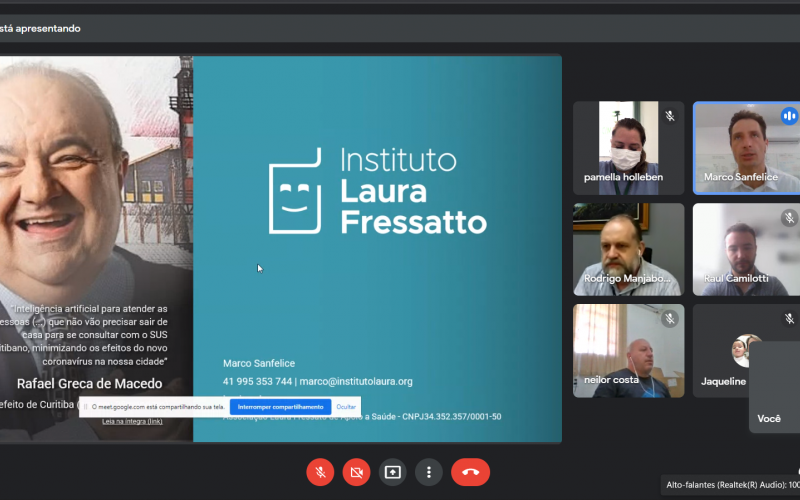Screen dimensions: 800x500
Task: Click the meet.google.com está compartilhando sua tela message
Action: pos(158,407)
